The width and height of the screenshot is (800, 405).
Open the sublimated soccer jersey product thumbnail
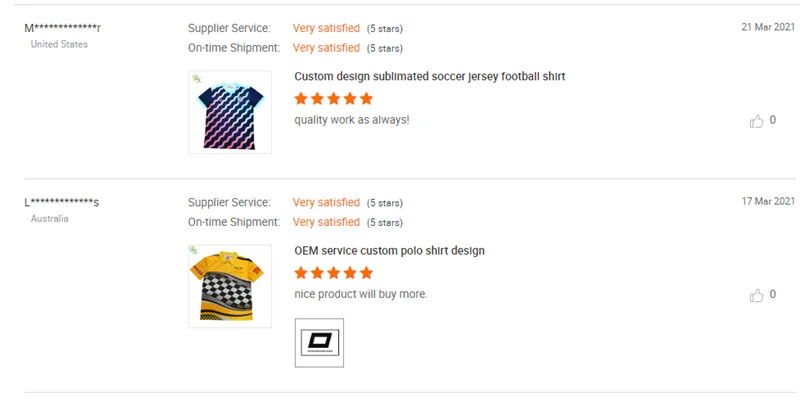pos(229,112)
